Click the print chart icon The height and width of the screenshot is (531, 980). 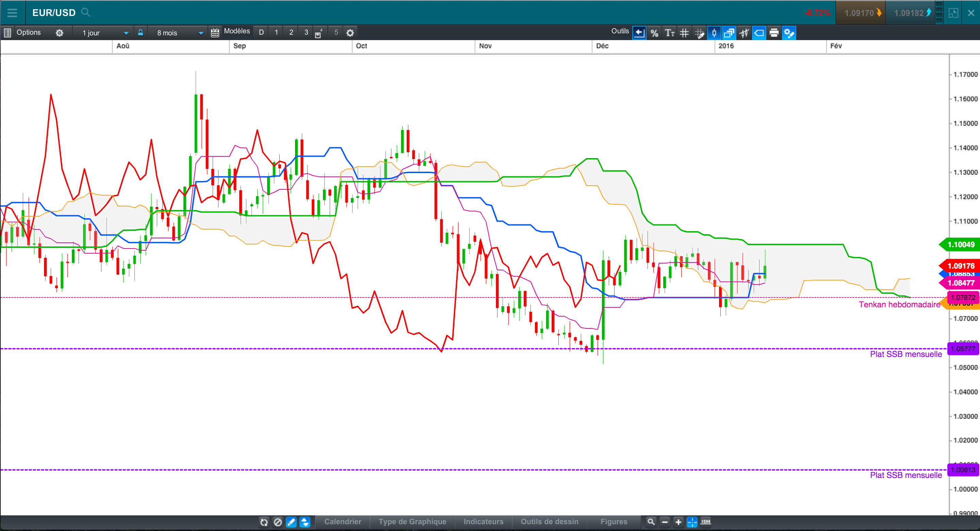pyautogui.click(x=774, y=33)
